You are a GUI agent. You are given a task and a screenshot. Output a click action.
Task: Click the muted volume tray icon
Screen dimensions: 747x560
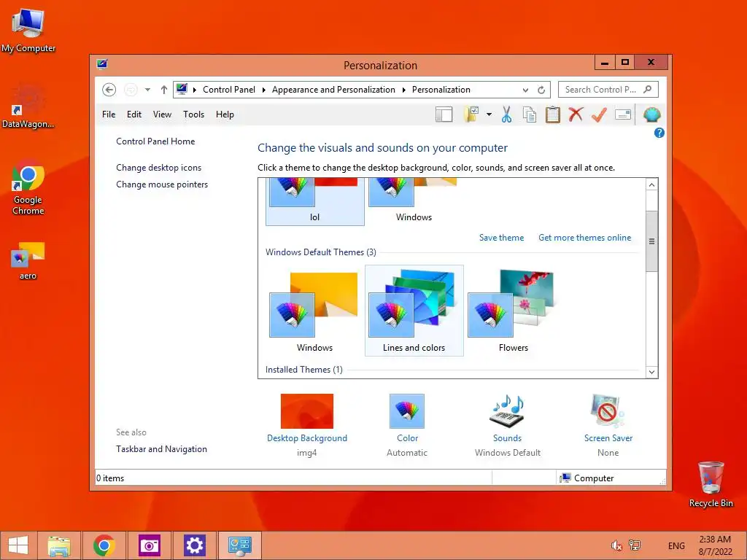[x=616, y=545]
